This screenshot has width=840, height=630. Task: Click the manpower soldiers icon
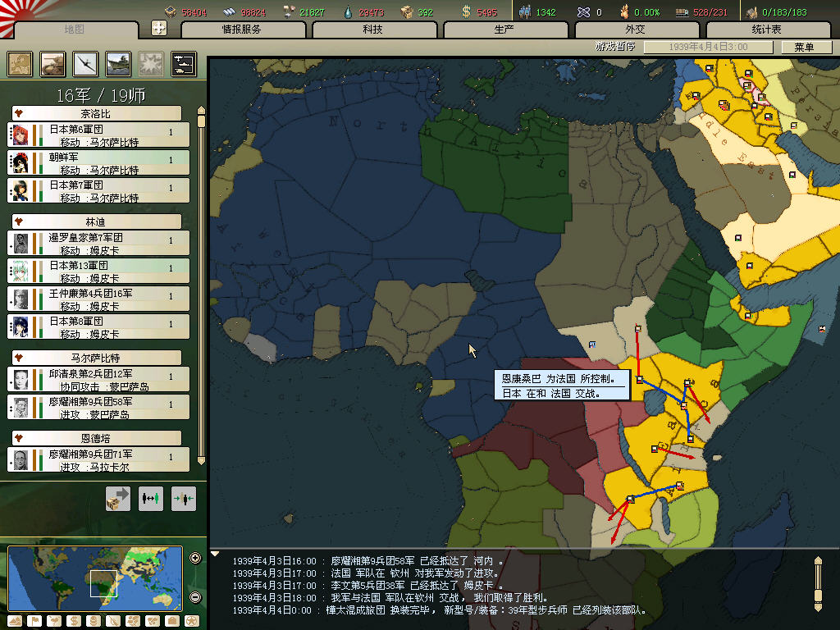[x=525, y=11]
